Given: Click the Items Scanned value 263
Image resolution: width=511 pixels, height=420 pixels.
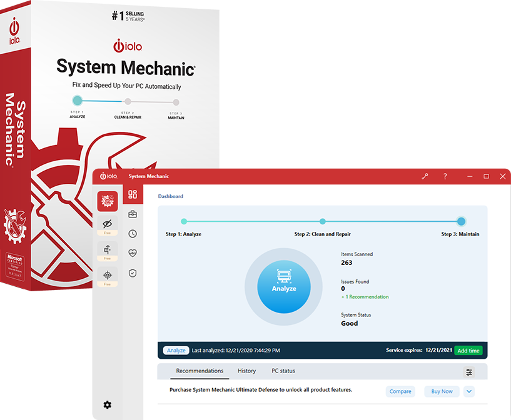Looking at the screenshot, I should tap(347, 262).
